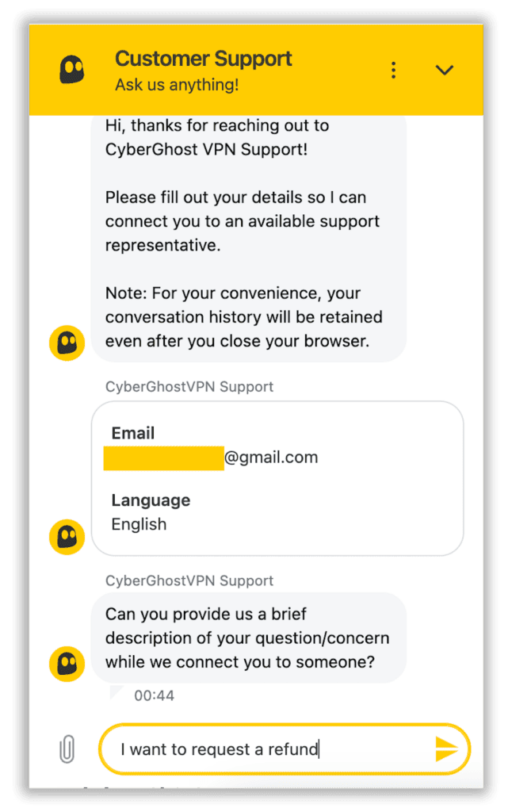Focus the message input field

269,749
